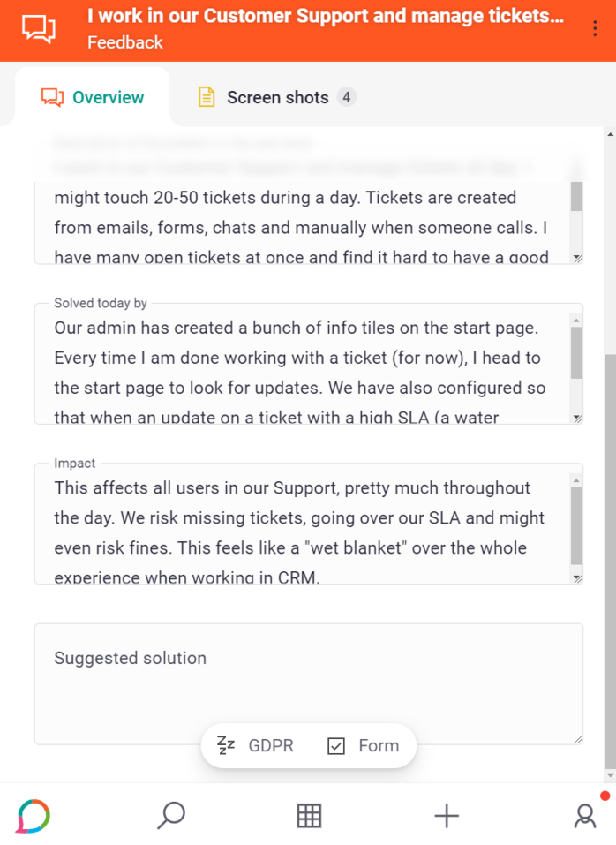This screenshot has height=845, width=616.
Task: Switch to the Screen shots tab
Action: point(277,97)
